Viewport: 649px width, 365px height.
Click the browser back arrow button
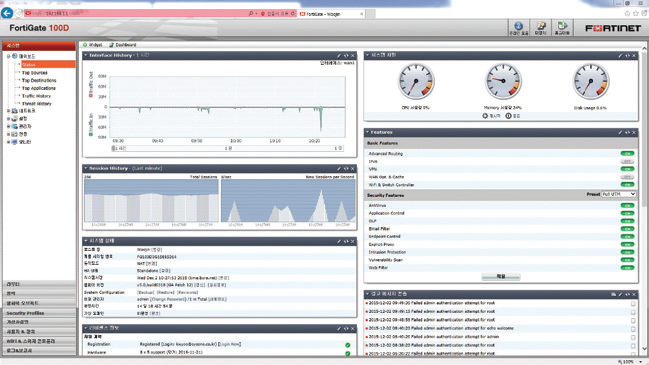7,13
